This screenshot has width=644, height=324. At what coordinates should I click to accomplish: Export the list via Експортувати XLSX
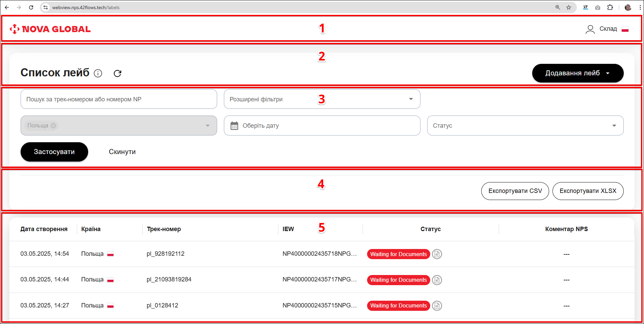pyautogui.click(x=588, y=191)
